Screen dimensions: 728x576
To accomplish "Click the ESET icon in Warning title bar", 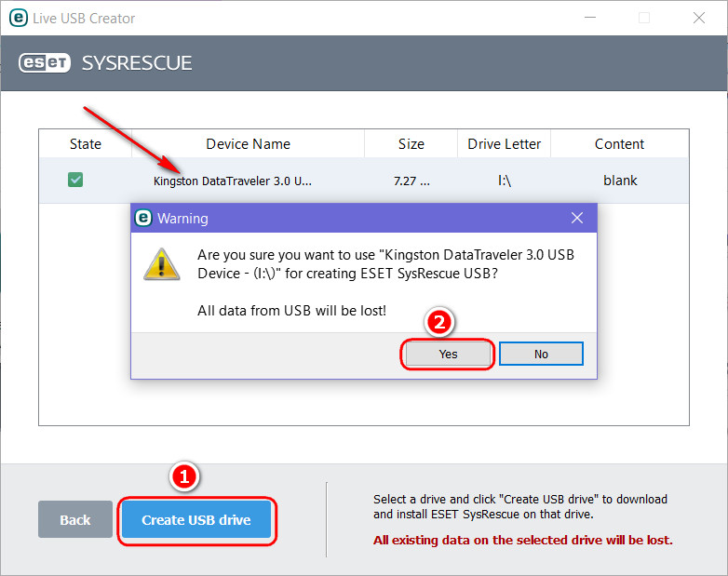I will point(143,218).
